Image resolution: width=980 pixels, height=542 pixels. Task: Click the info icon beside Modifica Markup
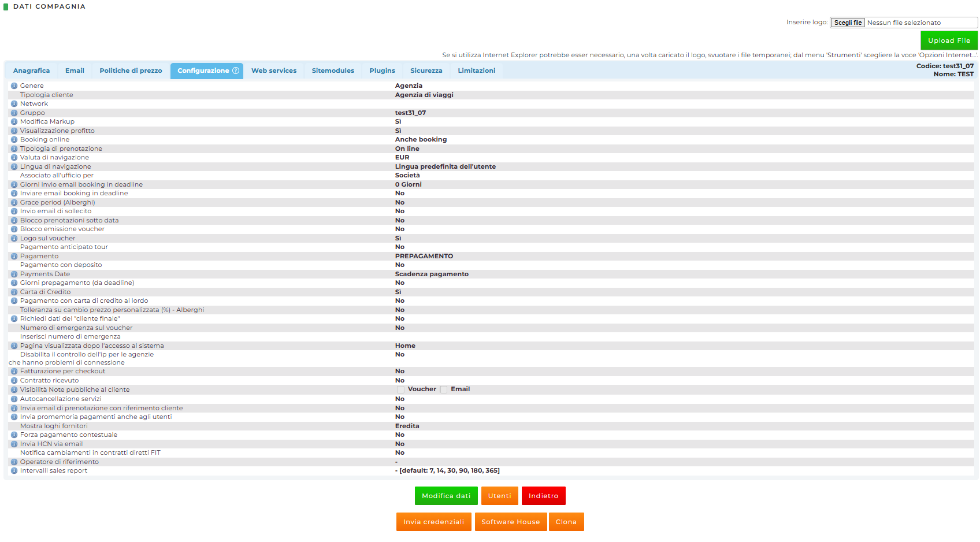(x=14, y=122)
